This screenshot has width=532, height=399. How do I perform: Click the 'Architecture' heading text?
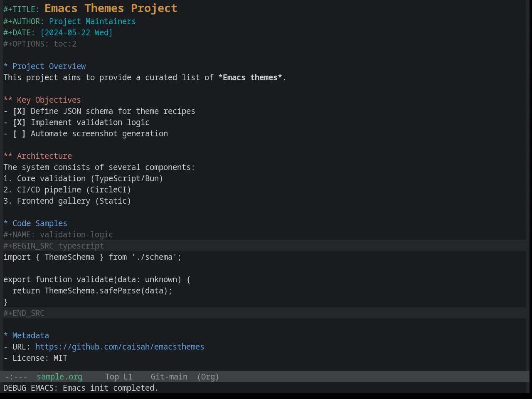point(44,156)
